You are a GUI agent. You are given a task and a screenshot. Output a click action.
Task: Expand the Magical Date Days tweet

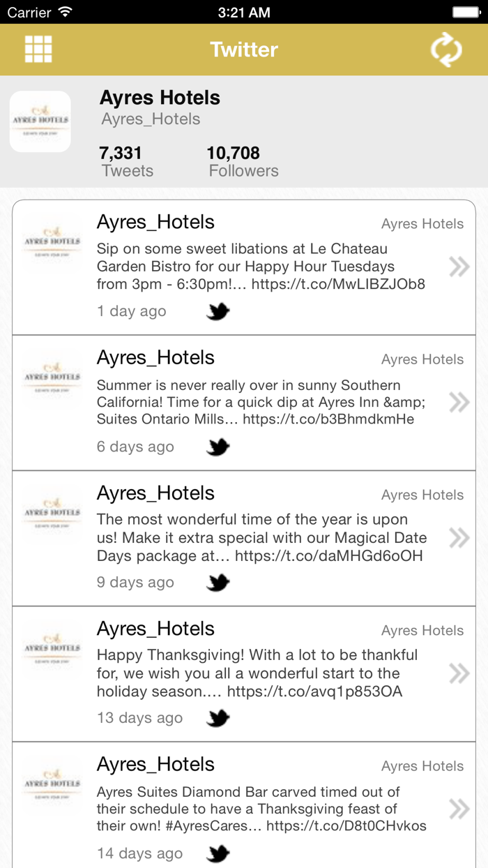pos(459,537)
